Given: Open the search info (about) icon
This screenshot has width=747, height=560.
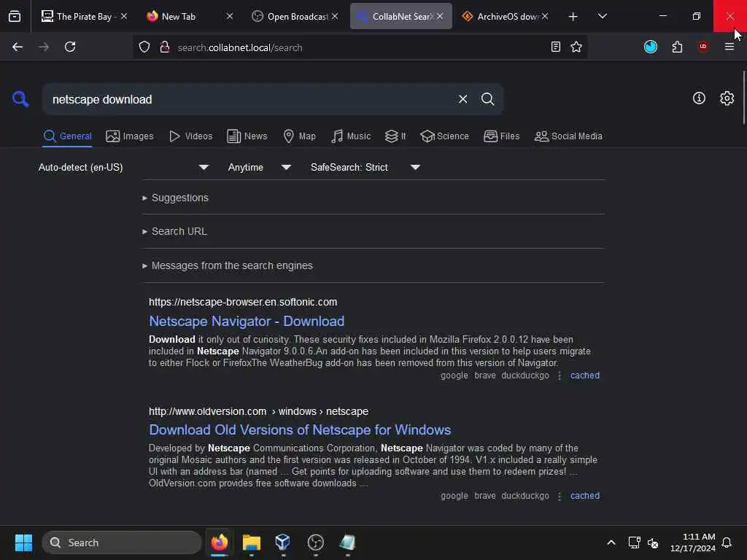Looking at the screenshot, I should [x=699, y=98].
